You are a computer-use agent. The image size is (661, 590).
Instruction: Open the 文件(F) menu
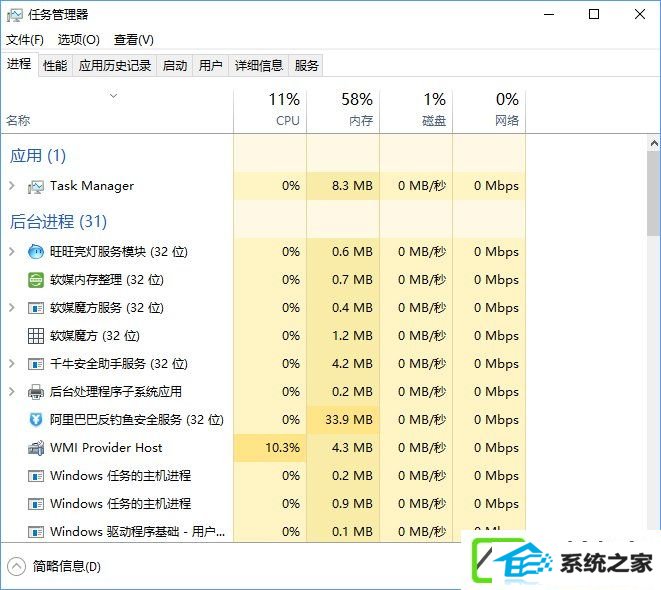[24, 40]
